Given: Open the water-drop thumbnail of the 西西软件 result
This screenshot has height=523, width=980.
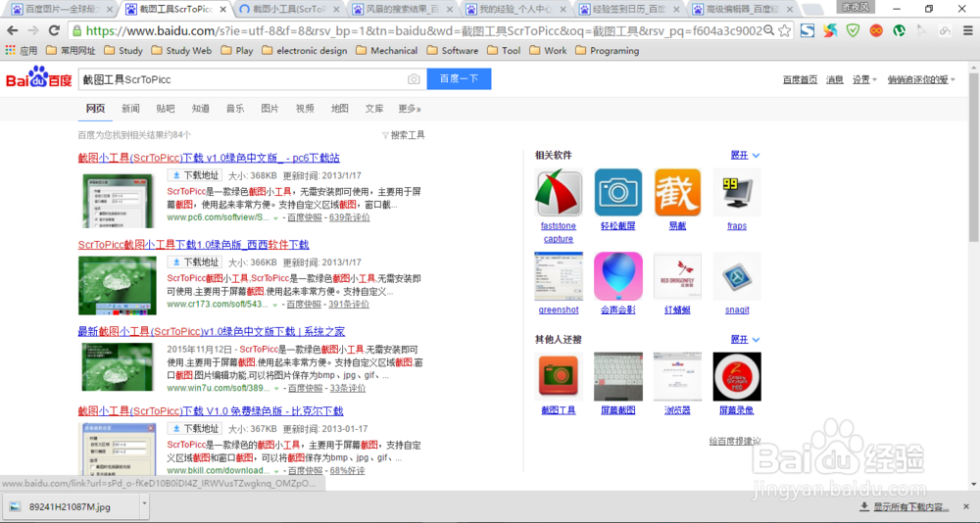Looking at the screenshot, I should click(x=118, y=286).
